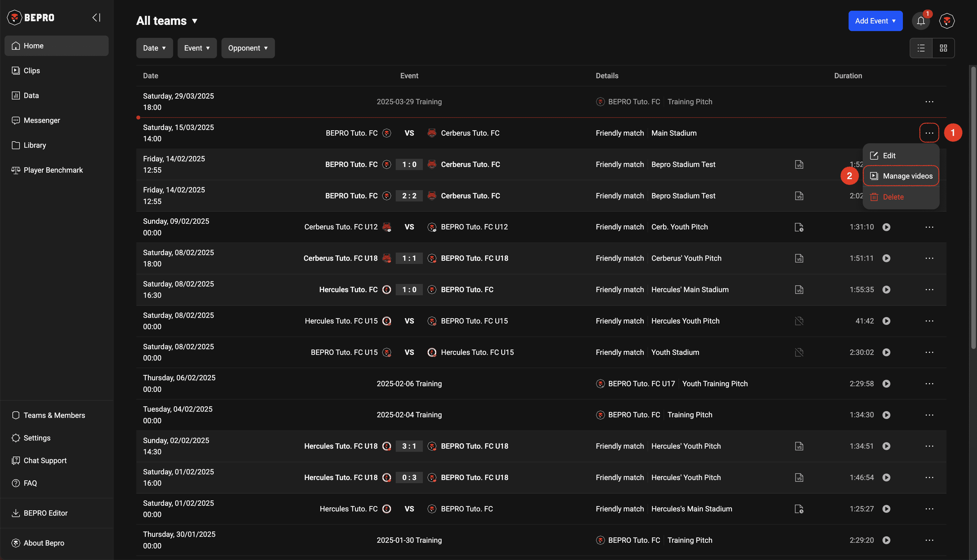Screen dimensions: 977x560
Task: Open the user profile avatar
Action: [946, 21]
